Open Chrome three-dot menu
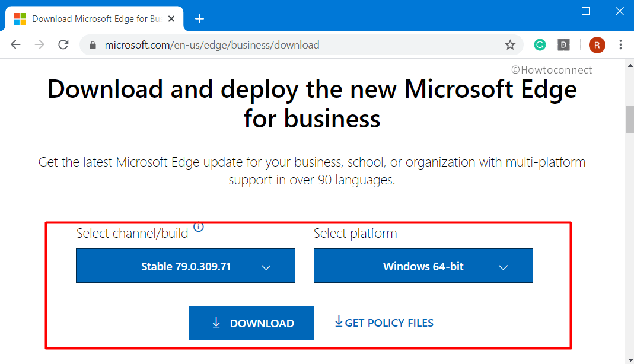Screen dimensions: 634x364 click(x=620, y=44)
